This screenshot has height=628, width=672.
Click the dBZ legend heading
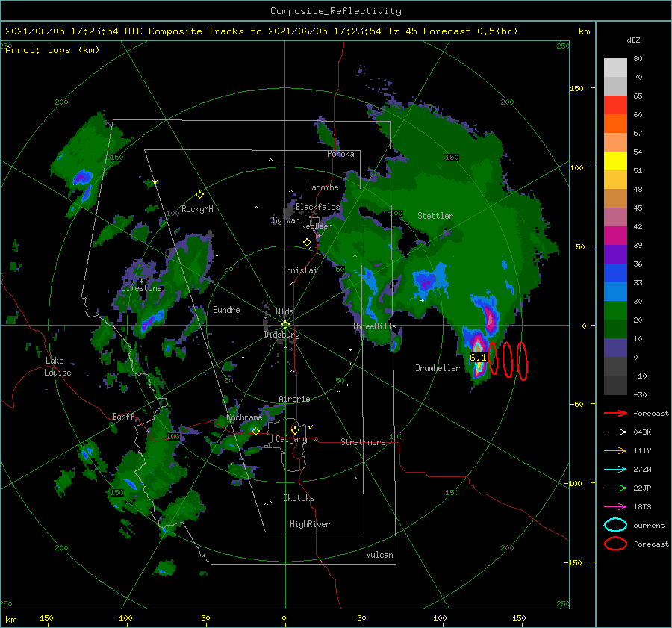click(633, 40)
